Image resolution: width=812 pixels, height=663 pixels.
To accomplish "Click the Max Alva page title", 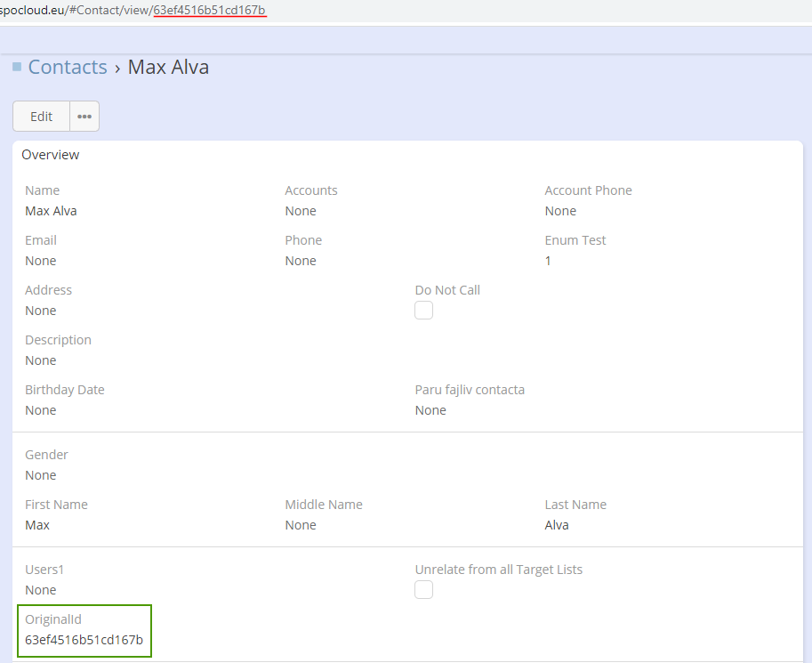I will [168, 67].
